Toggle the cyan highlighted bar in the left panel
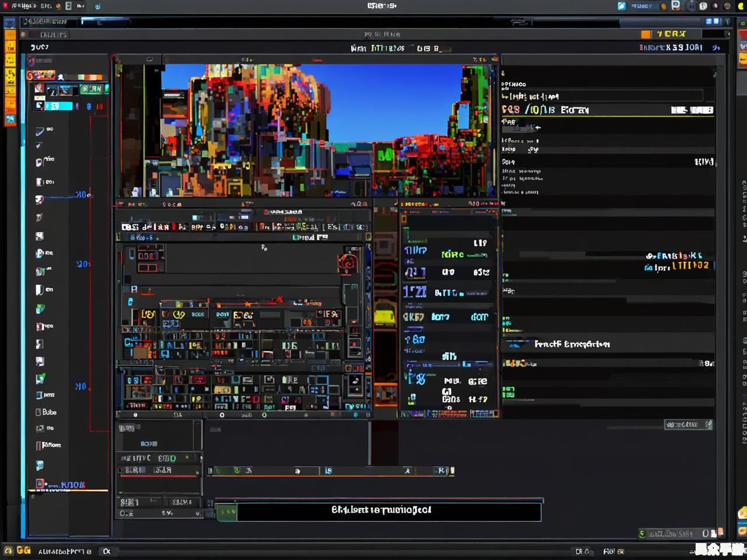Image resolution: width=747 pixels, height=560 pixels. coord(59,106)
